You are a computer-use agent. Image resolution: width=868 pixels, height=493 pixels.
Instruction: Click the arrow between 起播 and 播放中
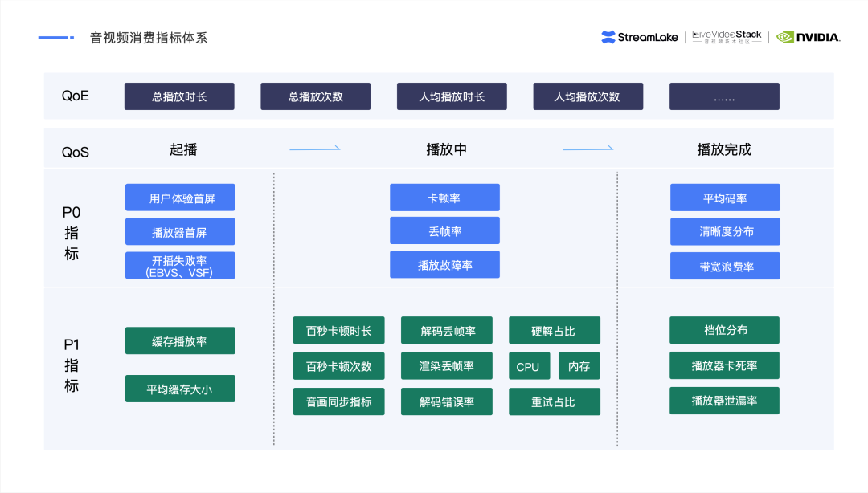point(314,149)
